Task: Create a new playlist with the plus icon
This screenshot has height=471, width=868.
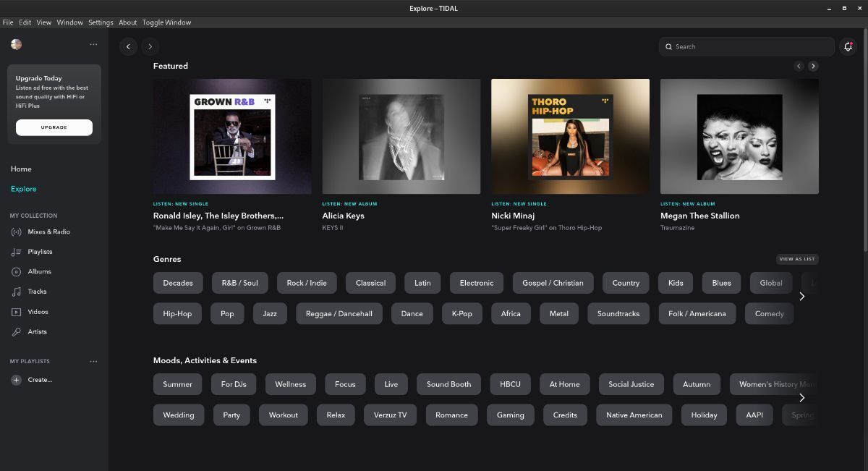Action: [x=16, y=379]
